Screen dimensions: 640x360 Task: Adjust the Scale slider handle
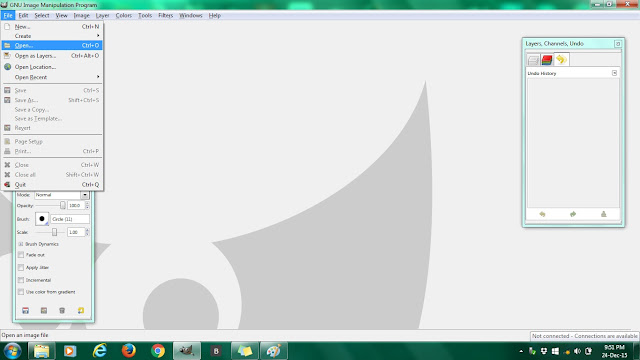pyautogui.click(x=54, y=232)
